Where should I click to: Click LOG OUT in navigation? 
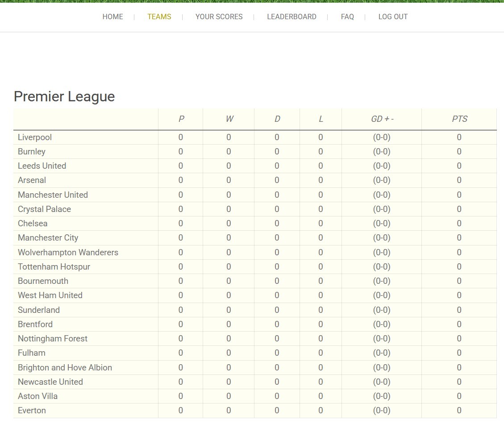393,17
